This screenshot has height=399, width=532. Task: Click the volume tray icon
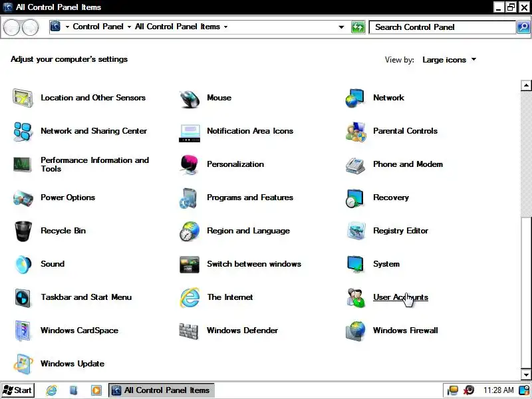[469, 390]
